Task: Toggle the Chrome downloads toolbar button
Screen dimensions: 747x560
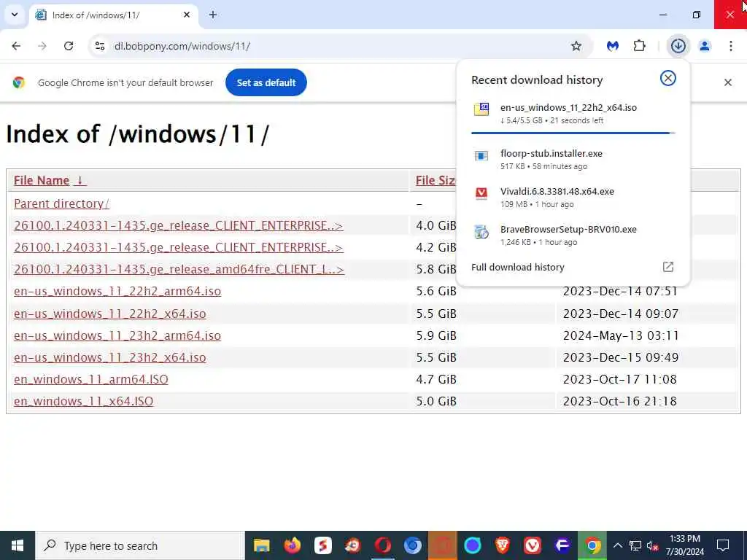Action: pos(678,46)
